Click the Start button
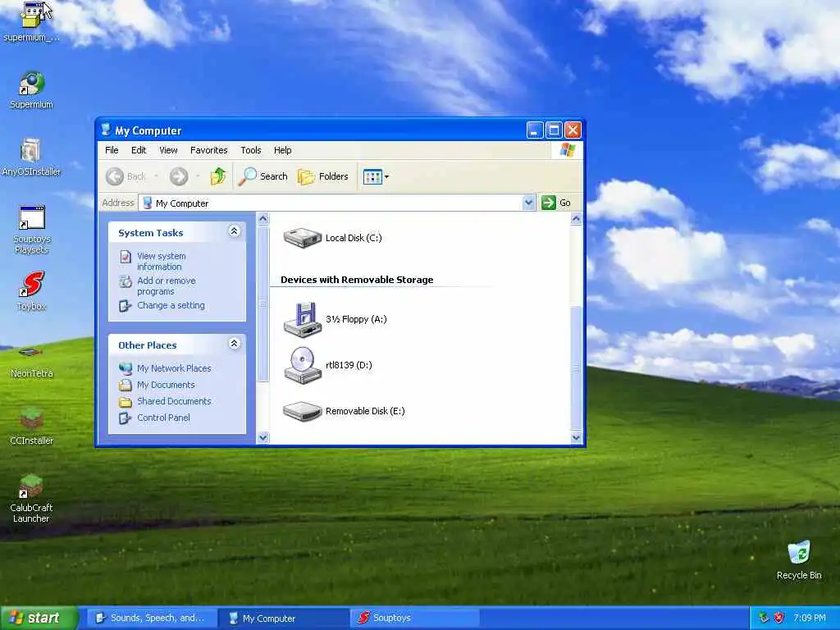The width and height of the screenshot is (840, 630). pyautogui.click(x=39, y=619)
